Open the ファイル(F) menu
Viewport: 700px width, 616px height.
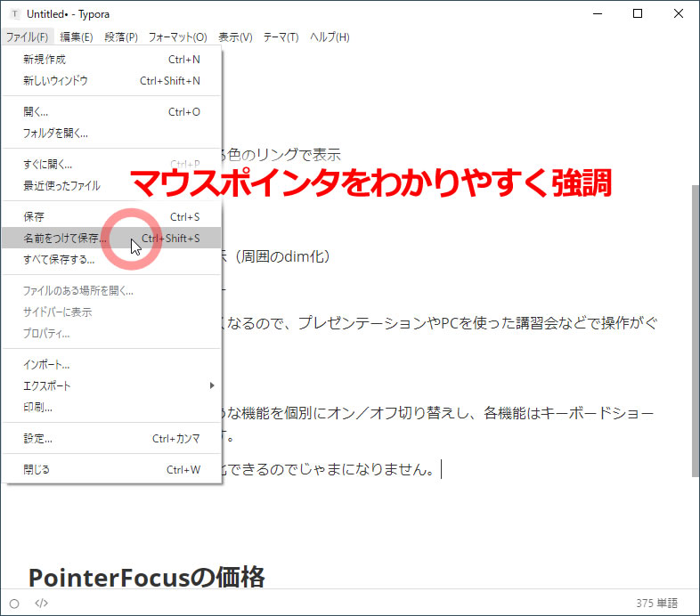click(28, 37)
